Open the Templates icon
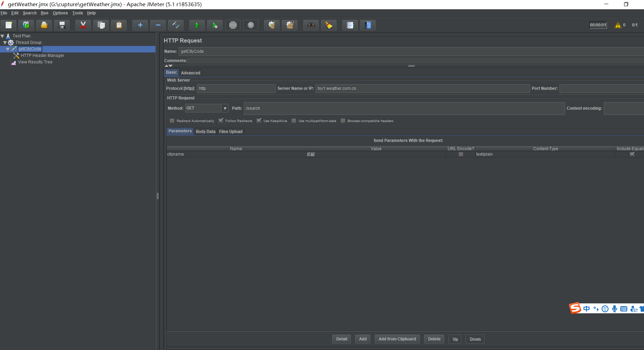 [26, 25]
